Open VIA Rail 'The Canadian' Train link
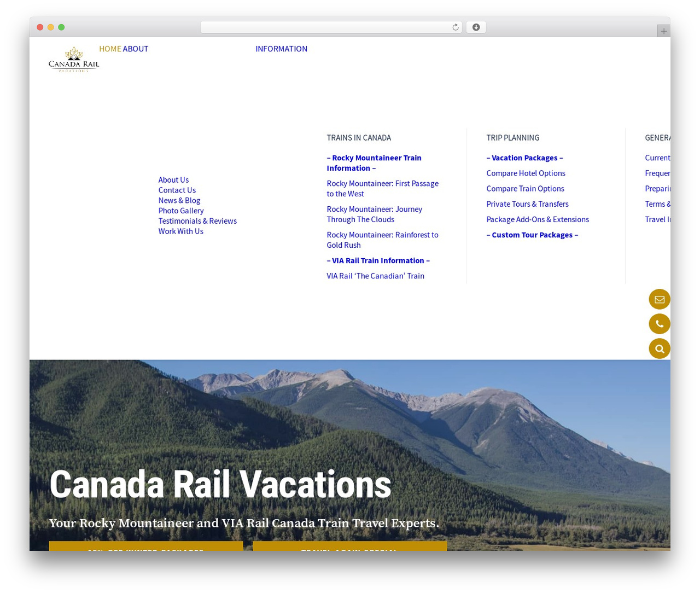This screenshot has width=700, height=593. (x=376, y=276)
